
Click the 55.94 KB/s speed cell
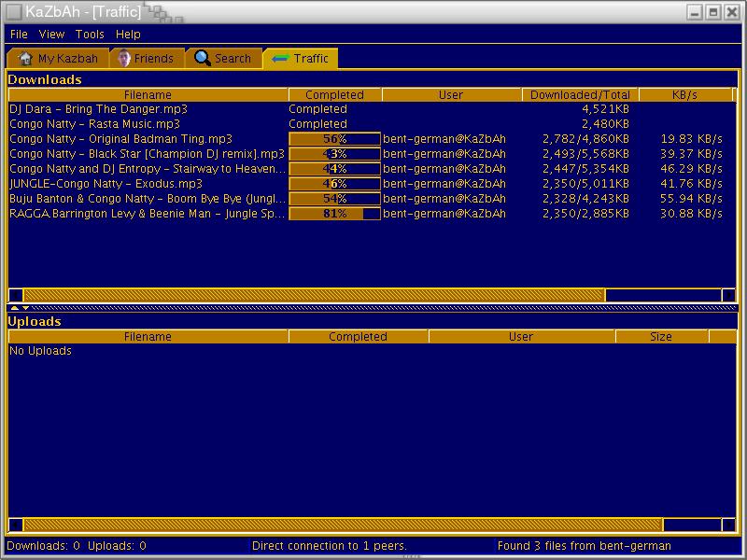pos(691,199)
